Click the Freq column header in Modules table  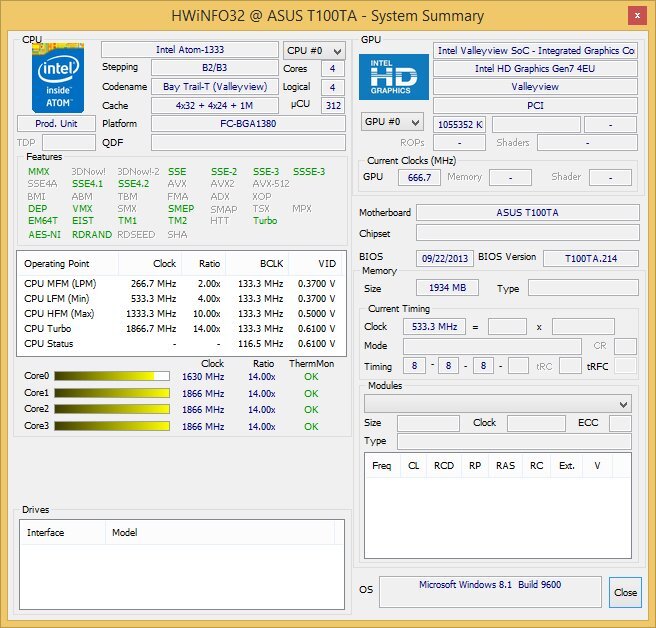click(x=382, y=466)
